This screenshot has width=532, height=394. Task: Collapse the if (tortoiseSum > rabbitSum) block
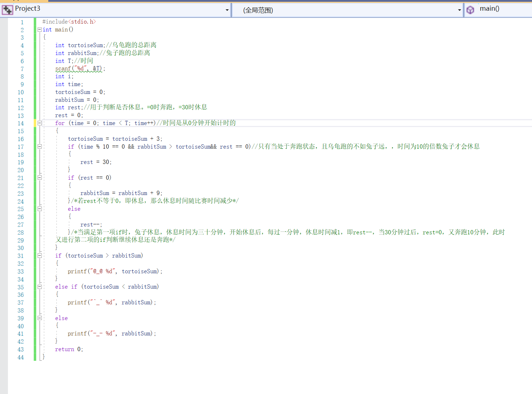pos(40,255)
